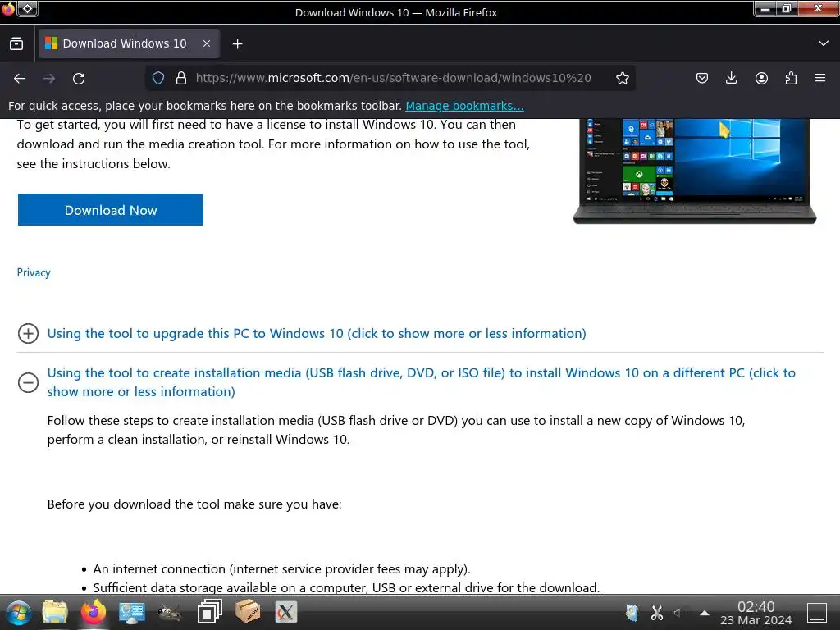The height and width of the screenshot is (630, 840).
Task: Click 'Using the tool to upgrade this PC' heading
Action: click(x=317, y=333)
